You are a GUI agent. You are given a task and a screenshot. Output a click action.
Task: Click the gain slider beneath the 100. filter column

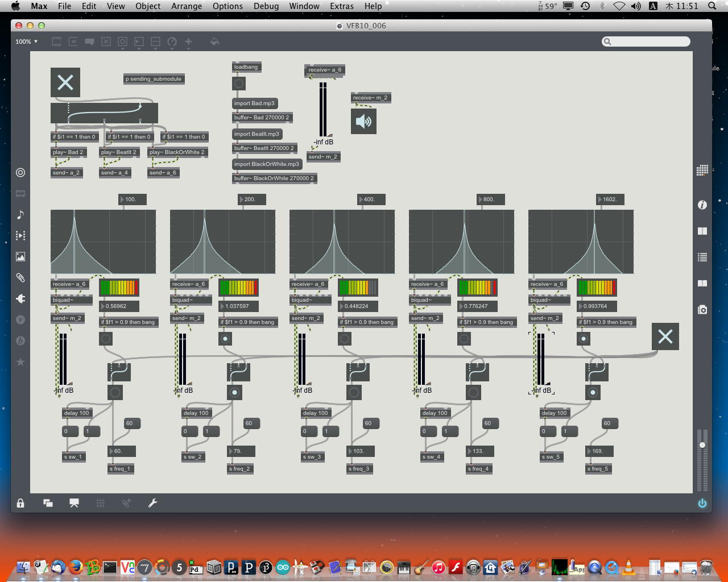[x=63, y=359]
